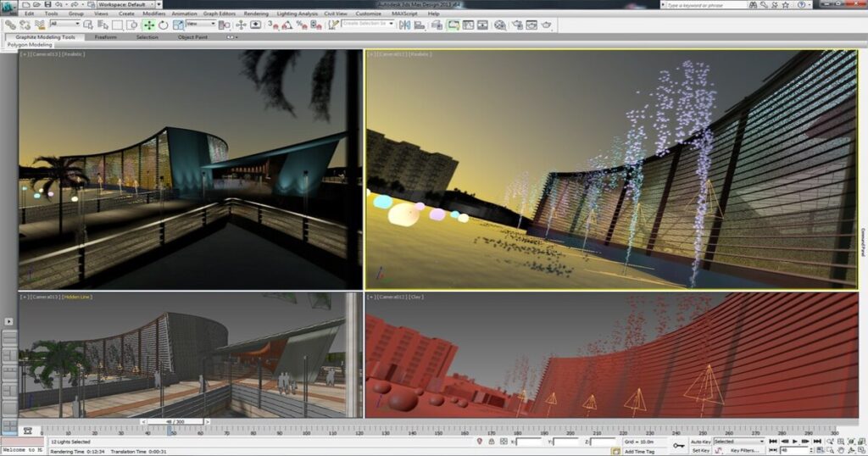Screen dimensions: 868x456
Task: Click the Save file icon
Action: coord(47,4)
